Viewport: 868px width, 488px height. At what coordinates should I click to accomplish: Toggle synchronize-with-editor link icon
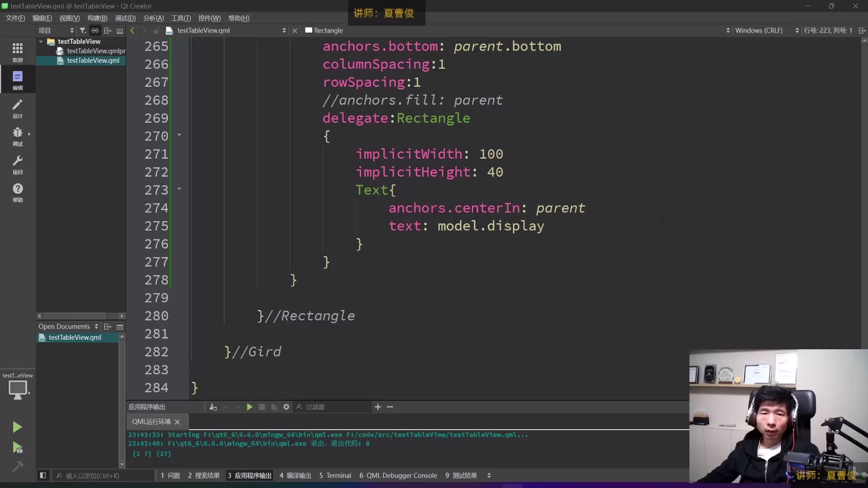95,31
